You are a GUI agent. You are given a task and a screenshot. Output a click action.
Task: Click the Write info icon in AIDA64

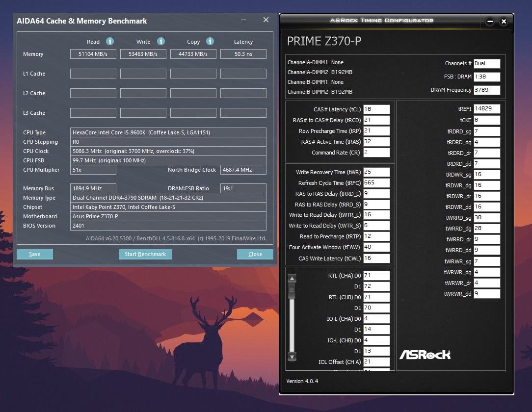pos(161,41)
